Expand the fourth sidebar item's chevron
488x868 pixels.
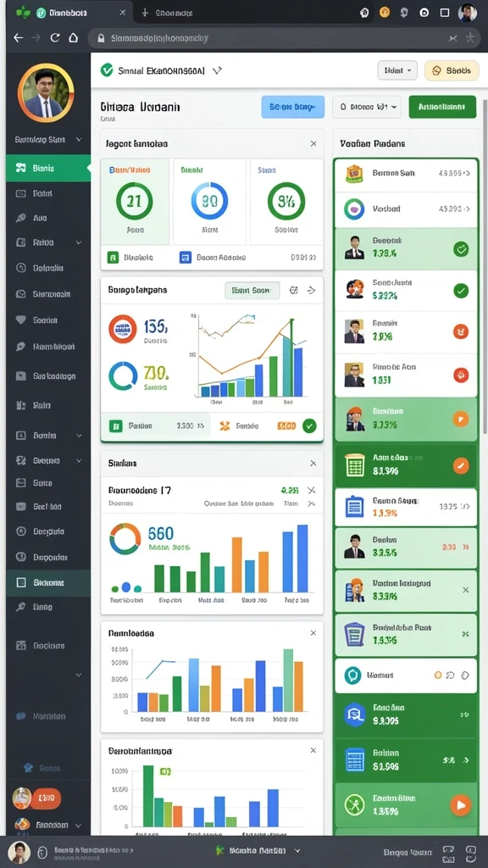(79, 242)
